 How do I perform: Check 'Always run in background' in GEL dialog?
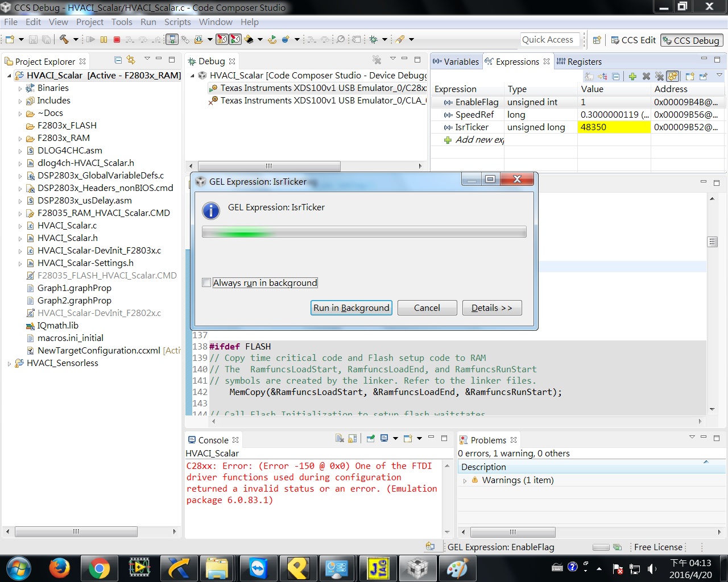coord(206,282)
